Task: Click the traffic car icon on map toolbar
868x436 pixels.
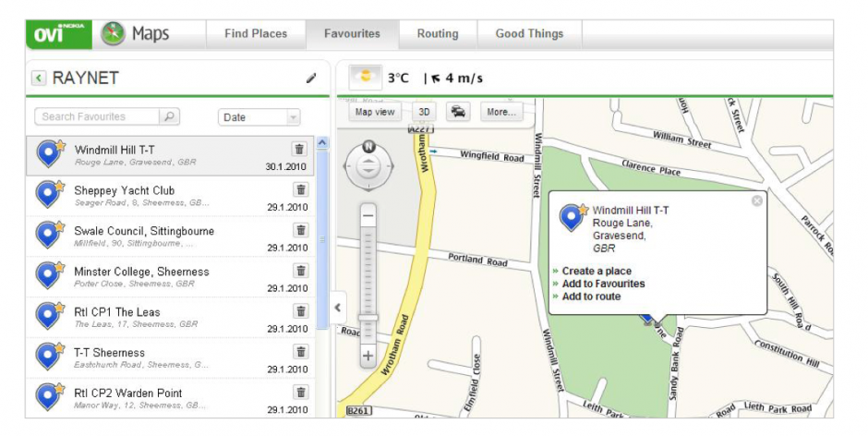Action: [458, 112]
